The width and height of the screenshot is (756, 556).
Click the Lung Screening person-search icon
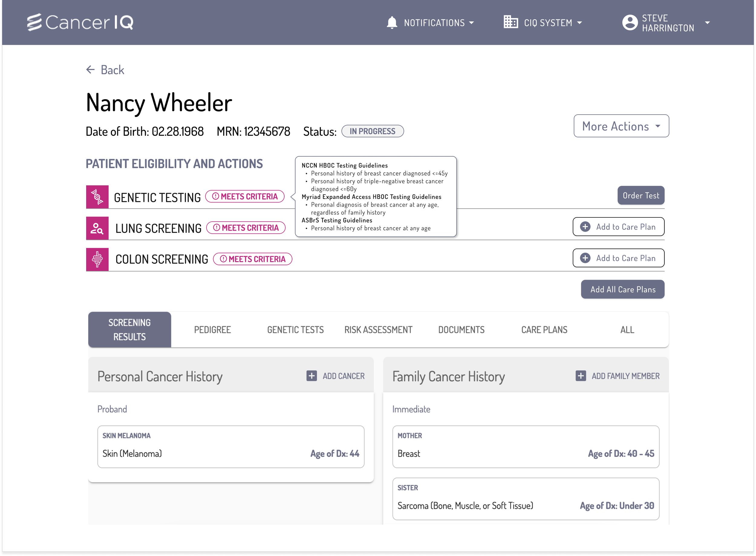[x=97, y=228]
